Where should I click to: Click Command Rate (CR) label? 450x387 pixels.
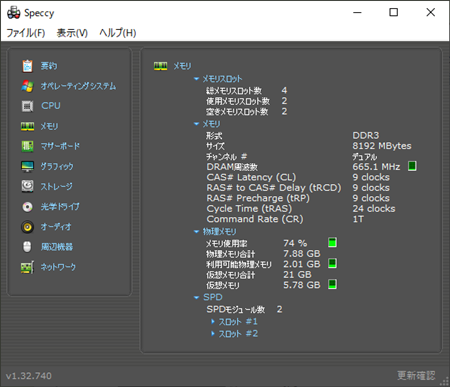[x=255, y=219]
